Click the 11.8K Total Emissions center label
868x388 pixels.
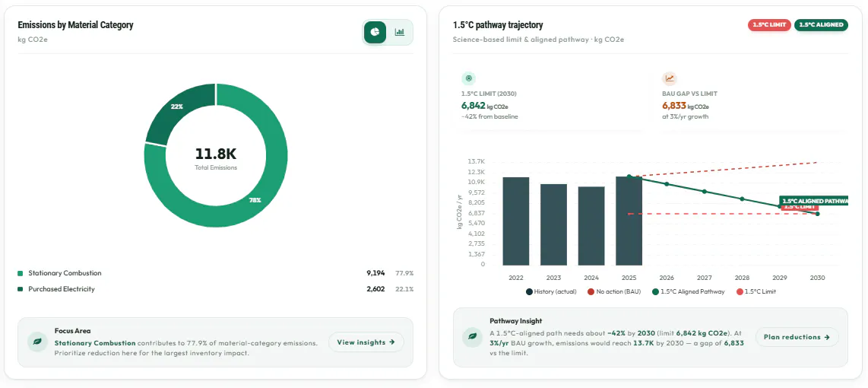pyautogui.click(x=215, y=158)
